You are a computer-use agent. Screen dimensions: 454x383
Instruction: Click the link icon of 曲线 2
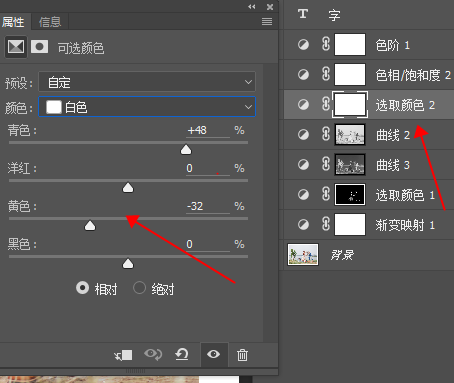tap(326, 134)
